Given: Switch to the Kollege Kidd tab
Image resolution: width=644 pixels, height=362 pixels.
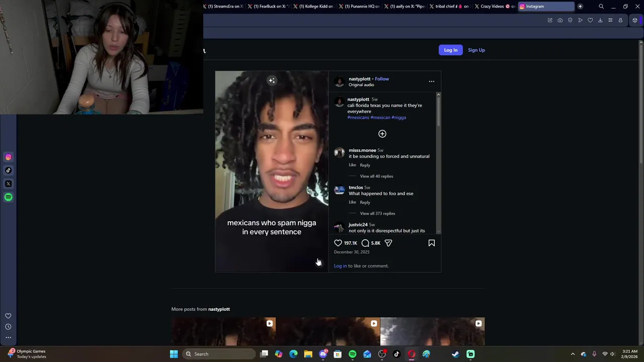Looking at the screenshot, I should (314, 7).
